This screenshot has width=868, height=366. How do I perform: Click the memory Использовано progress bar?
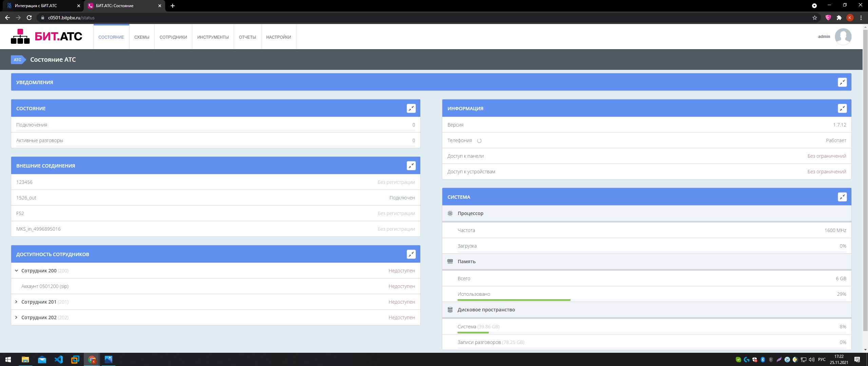click(x=652, y=300)
